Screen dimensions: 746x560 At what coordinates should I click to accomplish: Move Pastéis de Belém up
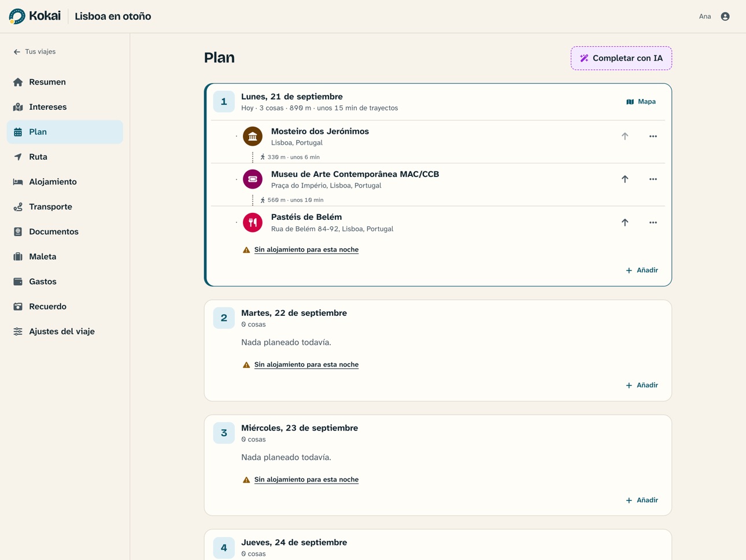tap(625, 222)
